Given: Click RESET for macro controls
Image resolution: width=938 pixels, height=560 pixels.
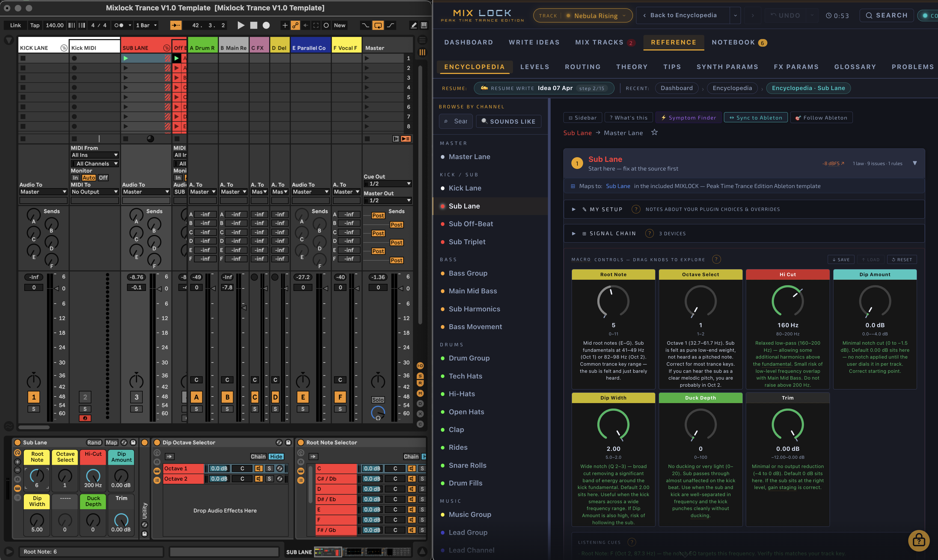Looking at the screenshot, I should (x=901, y=259).
